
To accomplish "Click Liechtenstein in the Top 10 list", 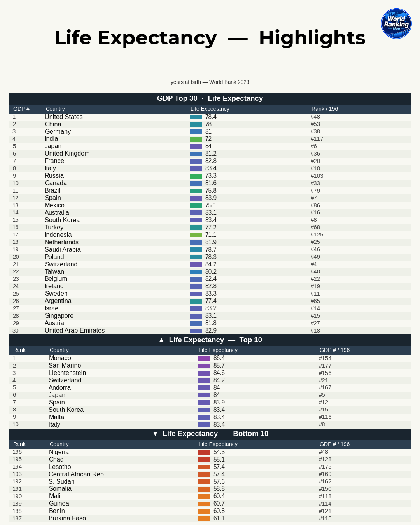I will click(x=67, y=373).
